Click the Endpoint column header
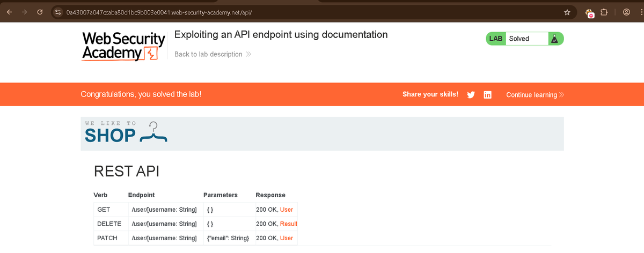Viewport: 644px width, 253px height. tap(141, 195)
